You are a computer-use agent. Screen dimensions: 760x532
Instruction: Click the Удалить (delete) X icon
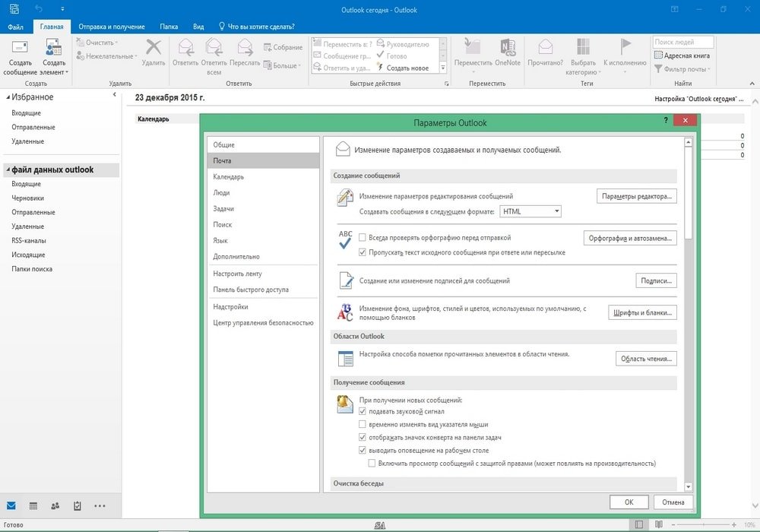[154, 48]
